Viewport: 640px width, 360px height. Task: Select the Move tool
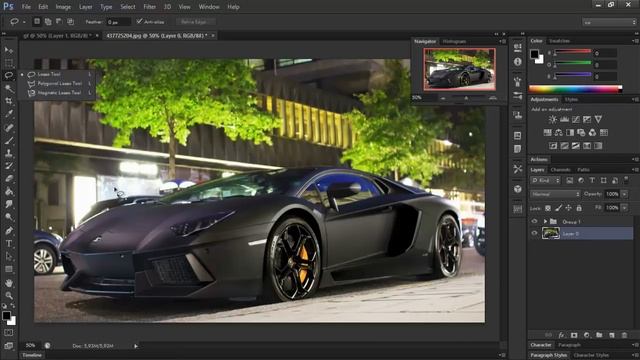pos(9,50)
